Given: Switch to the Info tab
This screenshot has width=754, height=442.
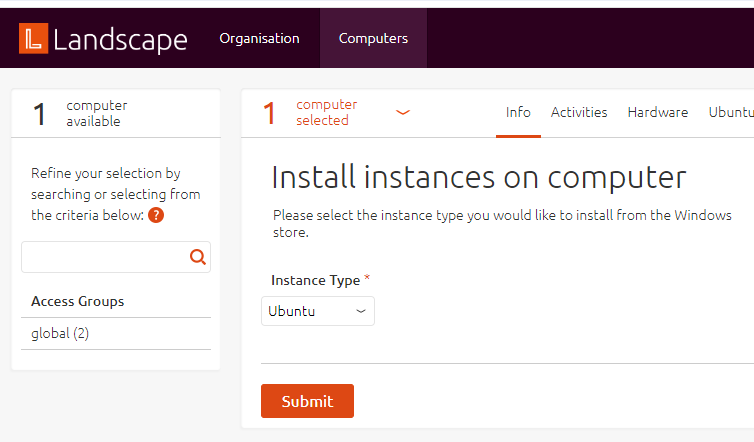Looking at the screenshot, I should 518,113.
